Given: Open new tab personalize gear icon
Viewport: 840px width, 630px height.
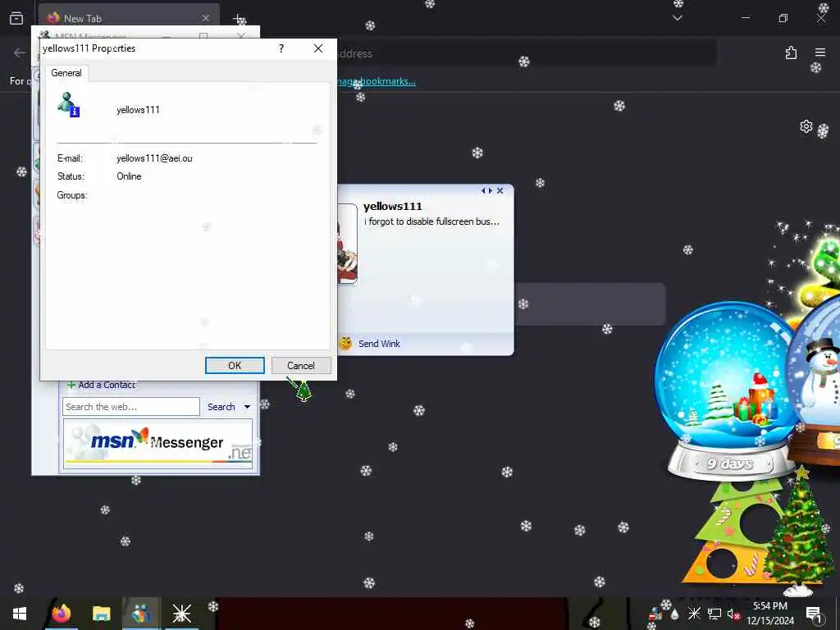Looking at the screenshot, I should coord(806,126).
